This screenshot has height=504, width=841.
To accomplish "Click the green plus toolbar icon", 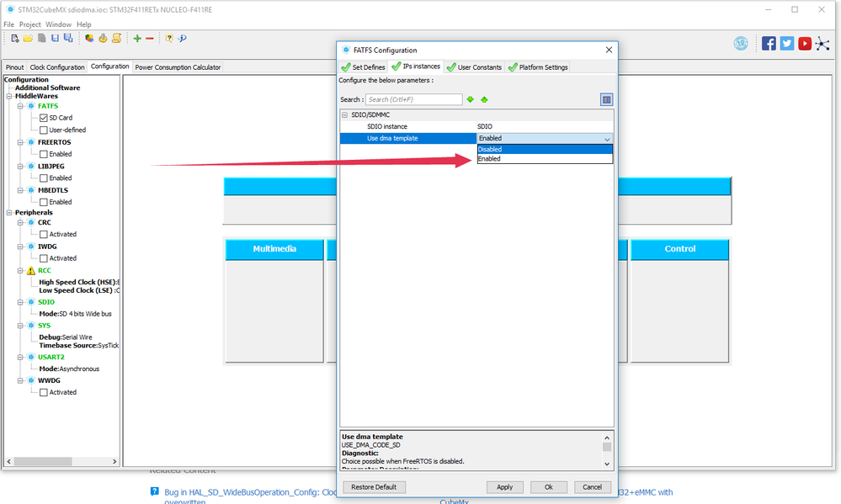I will (x=137, y=38).
